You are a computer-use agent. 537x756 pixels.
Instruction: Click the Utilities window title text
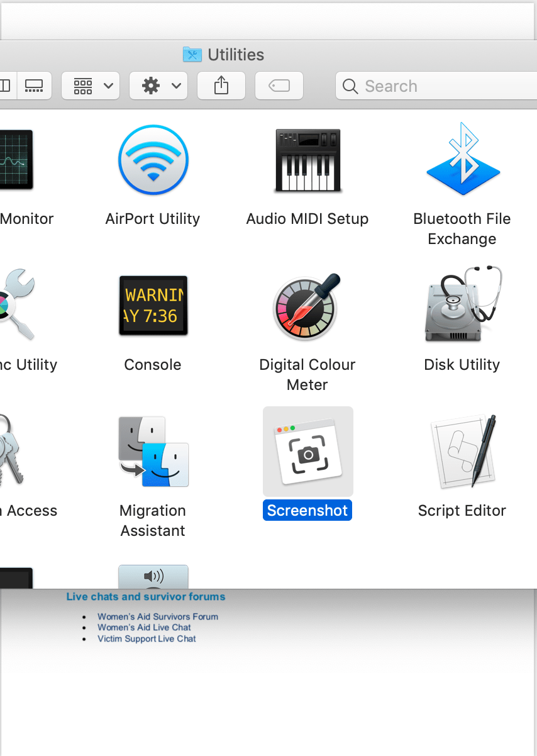(236, 55)
